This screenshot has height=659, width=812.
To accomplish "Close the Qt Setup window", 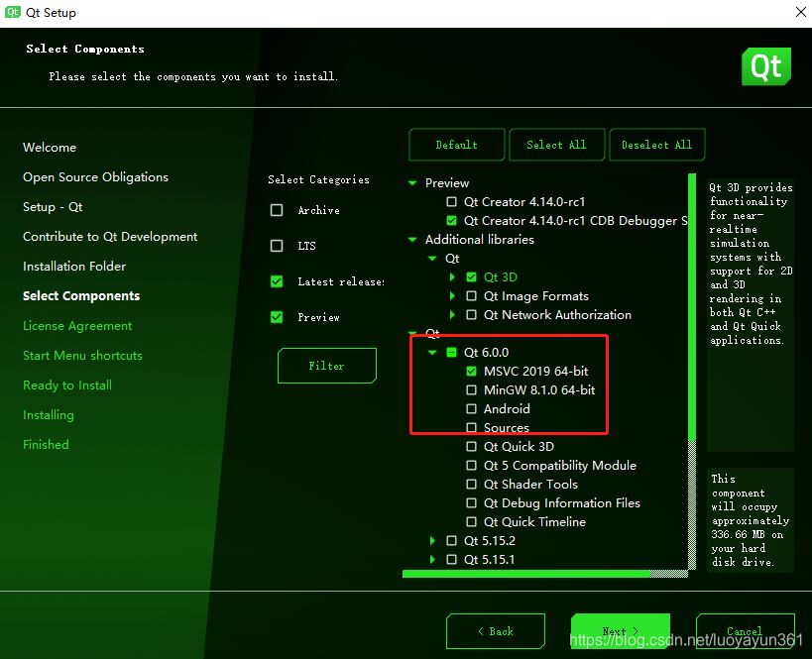I will [x=801, y=12].
